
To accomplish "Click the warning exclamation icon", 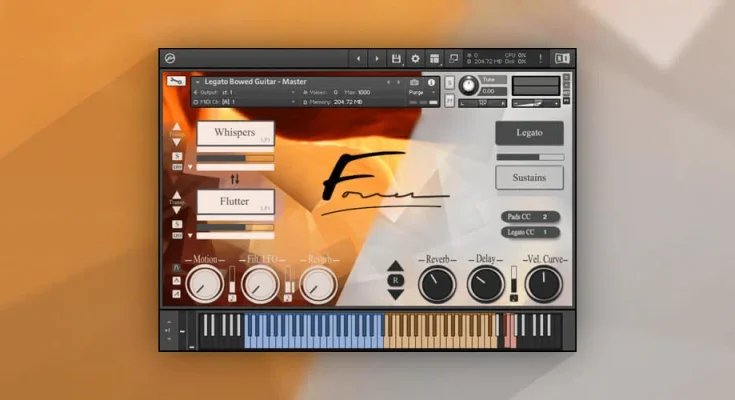I will [x=540, y=59].
